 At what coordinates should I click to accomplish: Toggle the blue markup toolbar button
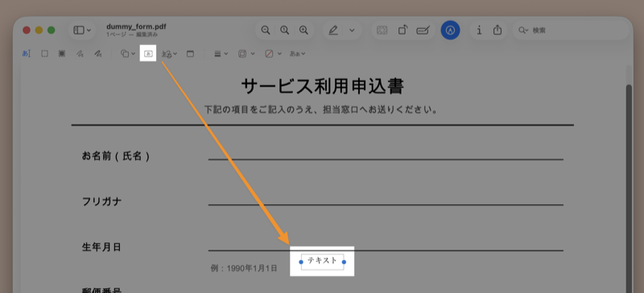(451, 30)
